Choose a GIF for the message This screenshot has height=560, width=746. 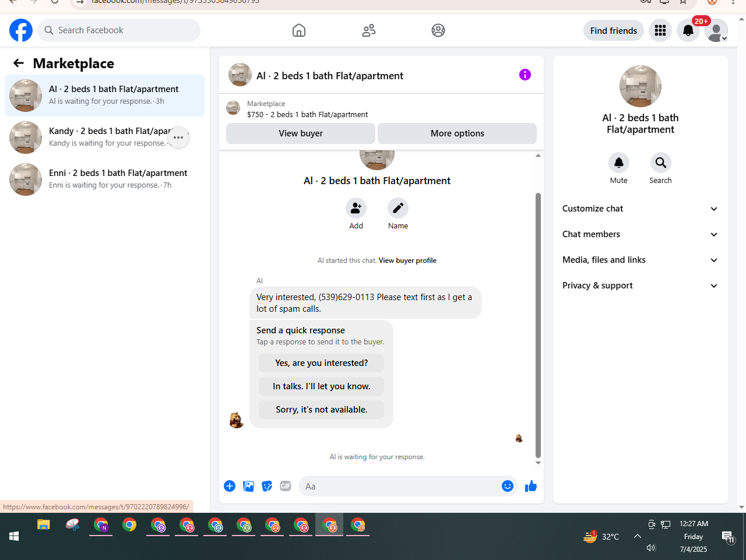click(286, 486)
